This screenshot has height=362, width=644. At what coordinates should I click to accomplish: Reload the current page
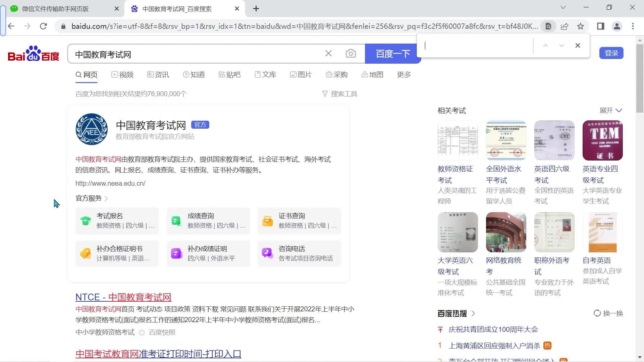point(43,26)
